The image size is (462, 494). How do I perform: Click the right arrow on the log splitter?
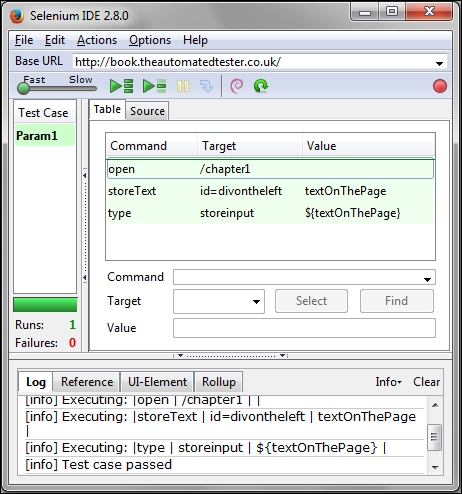(x=282, y=356)
